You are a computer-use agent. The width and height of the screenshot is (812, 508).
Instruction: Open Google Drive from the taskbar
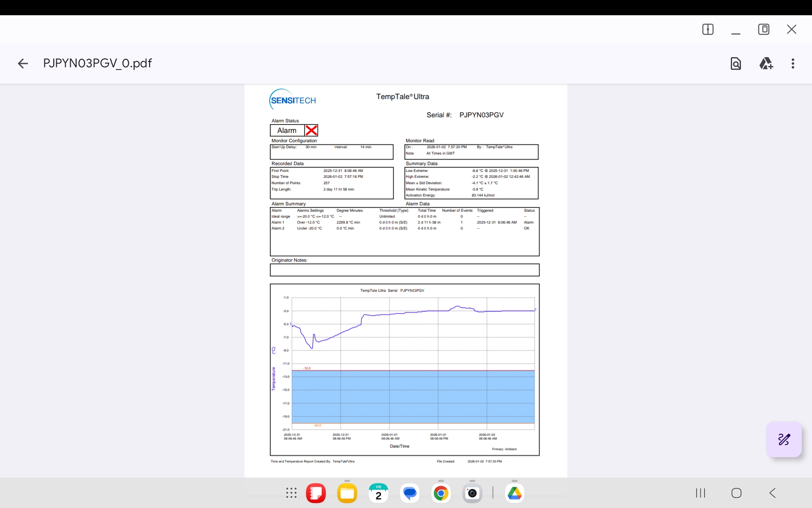click(x=514, y=493)
